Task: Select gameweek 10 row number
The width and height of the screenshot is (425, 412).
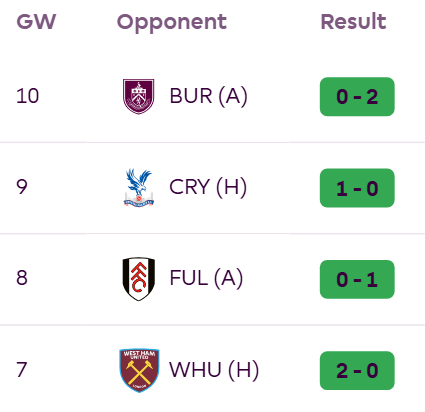Action: (x=28, y=96)
